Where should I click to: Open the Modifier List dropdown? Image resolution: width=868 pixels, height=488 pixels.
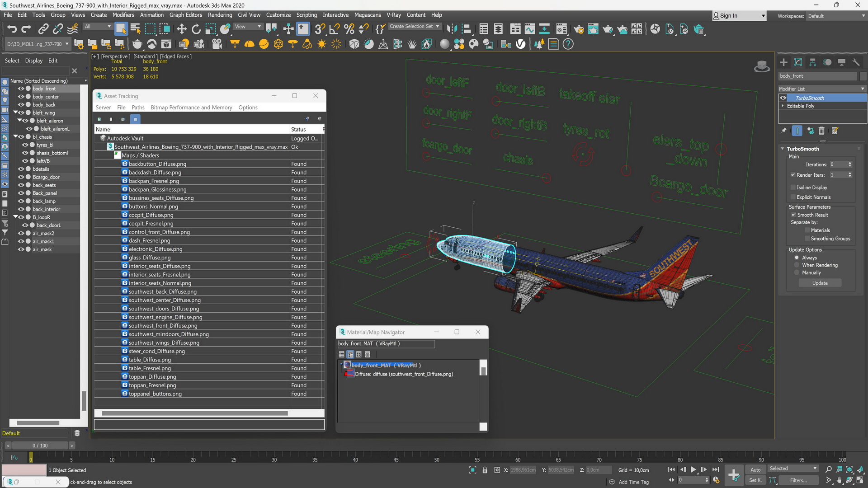click(821, 89)
